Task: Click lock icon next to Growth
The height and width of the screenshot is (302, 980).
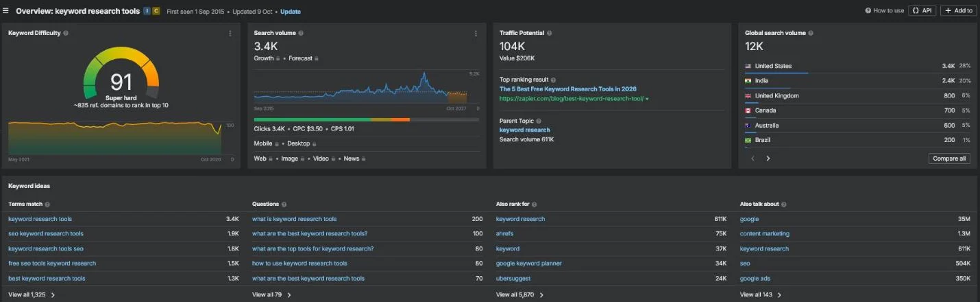Action: pyautogui.click(x=278, y=58)
